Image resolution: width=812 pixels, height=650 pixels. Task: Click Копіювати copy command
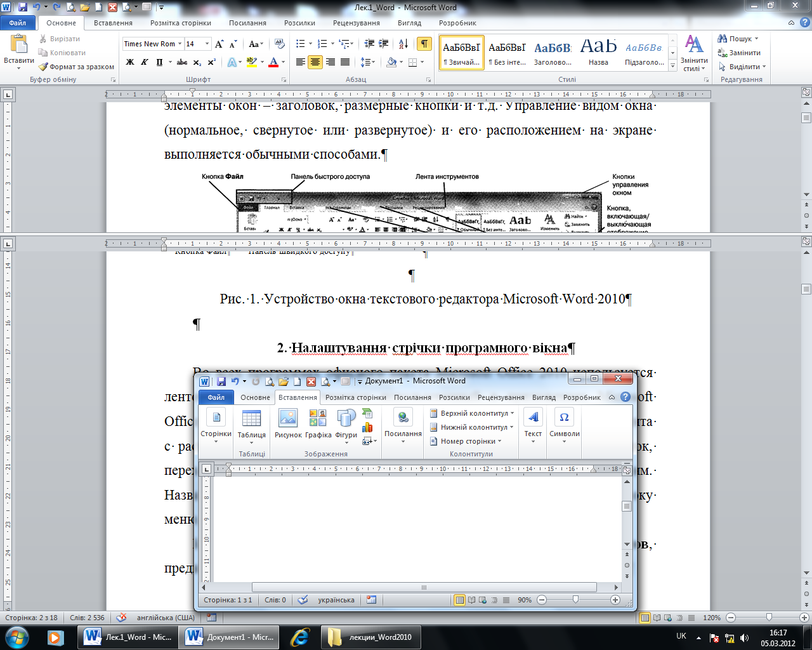click(x=62, y=53)
